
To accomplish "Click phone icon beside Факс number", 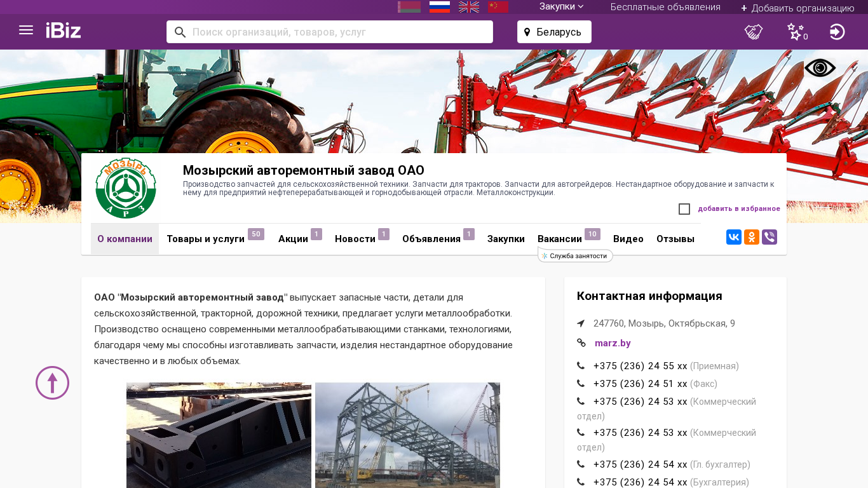I will click(581, 384).
